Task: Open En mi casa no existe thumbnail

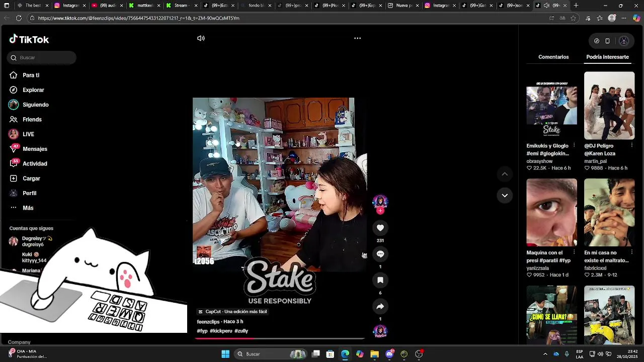Action: coord(609,213)
